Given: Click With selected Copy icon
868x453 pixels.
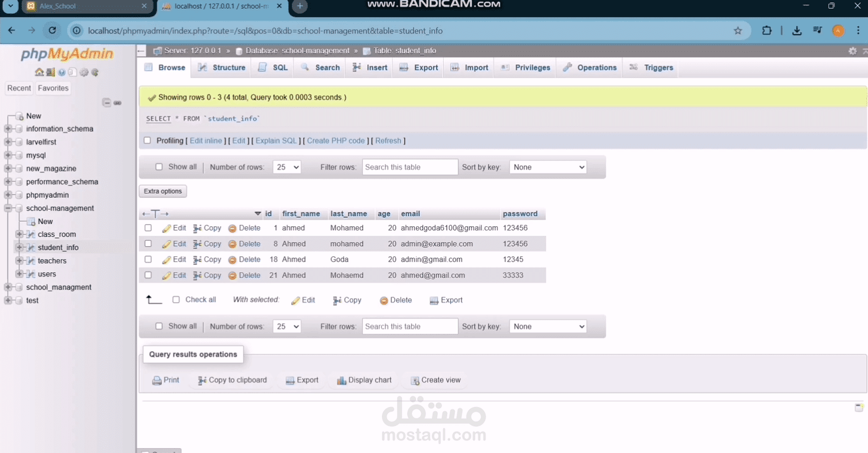Looking at the screenshot, I should pyautogui.click(x=337, y=300).
